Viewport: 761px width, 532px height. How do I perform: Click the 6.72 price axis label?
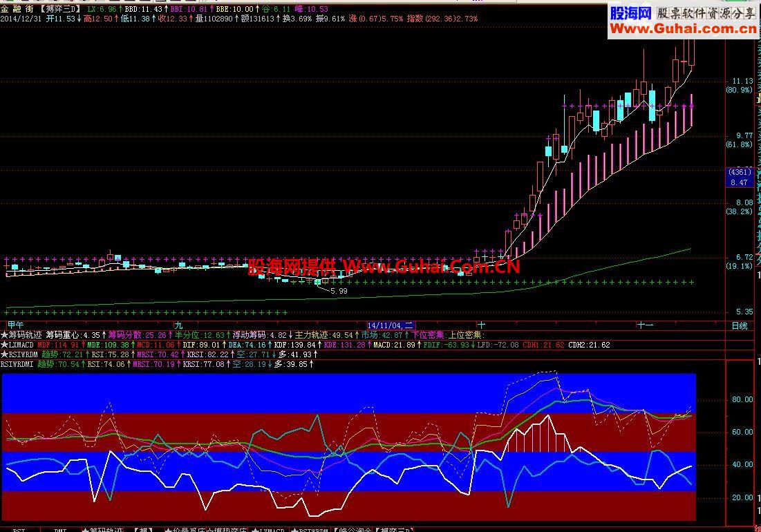click(744, 257)
